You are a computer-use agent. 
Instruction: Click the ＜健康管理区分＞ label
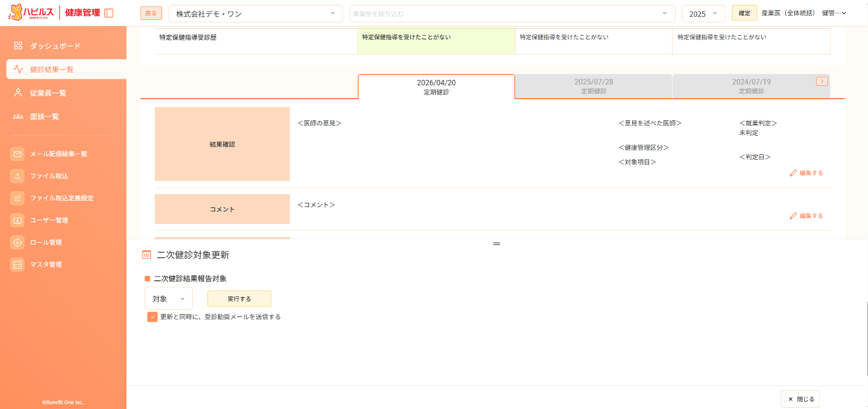pos(644,148)
